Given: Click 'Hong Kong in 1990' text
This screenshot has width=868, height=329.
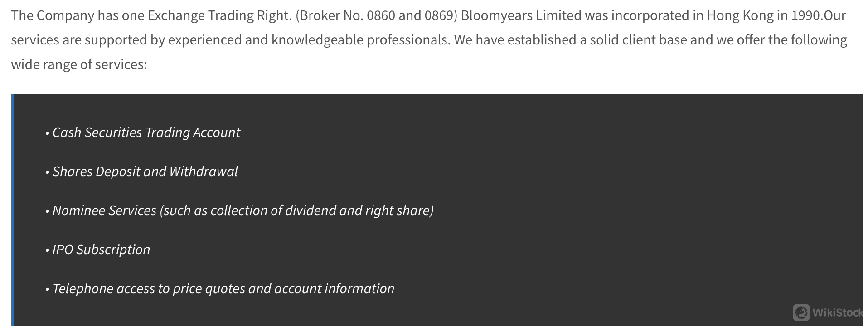Looking at the screenshot, I should coord(764,15).
